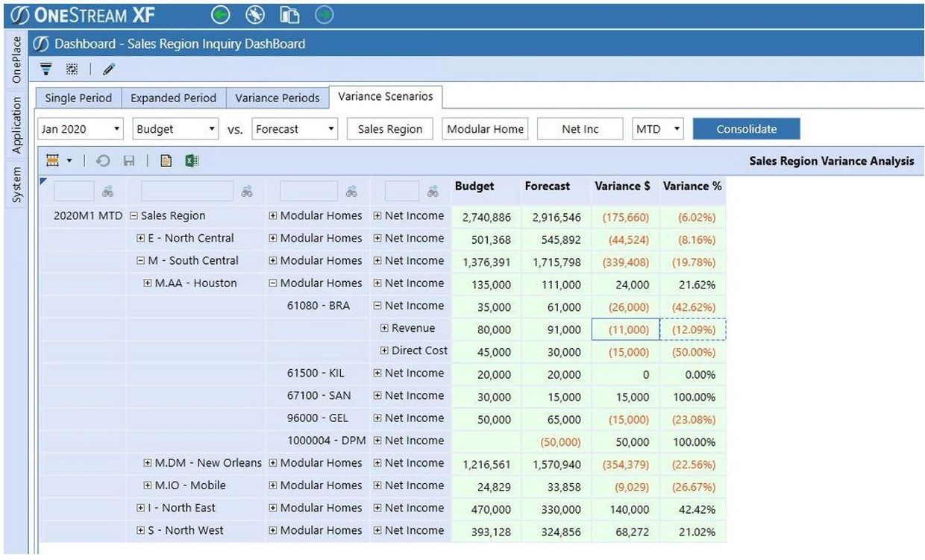
Task: Collapse the M - South Central row
Action: (x=140, y=261)
